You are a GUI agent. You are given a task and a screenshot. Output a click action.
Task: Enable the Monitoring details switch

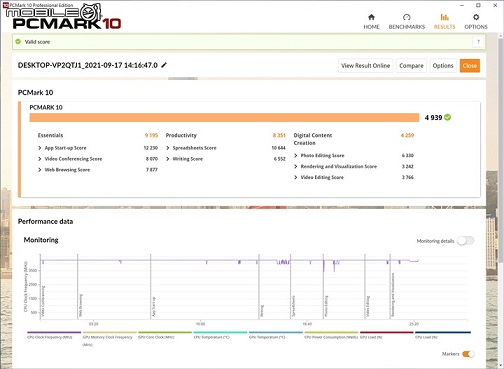coord(466,241)
